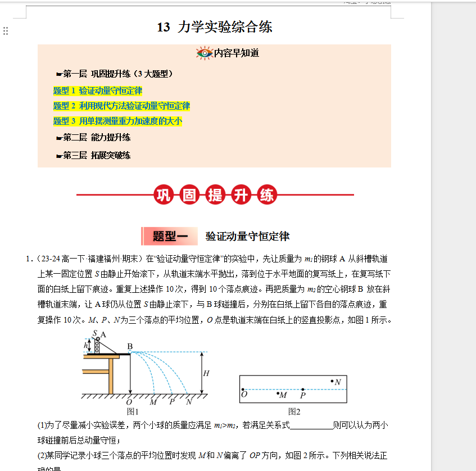Image resolution: width=476 pixels, height=471 pixels.
Task: Click the red 巩固提升练 banner
Action: point(215,194)
